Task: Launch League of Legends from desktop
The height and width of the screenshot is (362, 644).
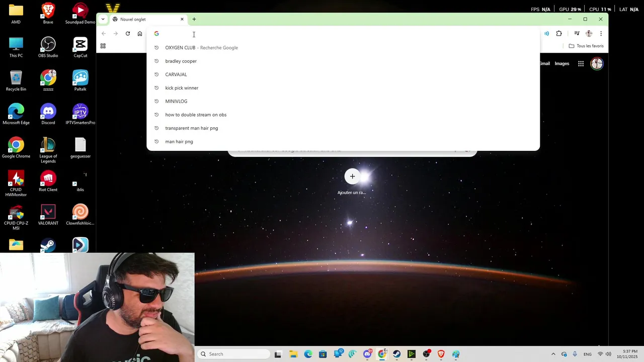Action: 48,150
